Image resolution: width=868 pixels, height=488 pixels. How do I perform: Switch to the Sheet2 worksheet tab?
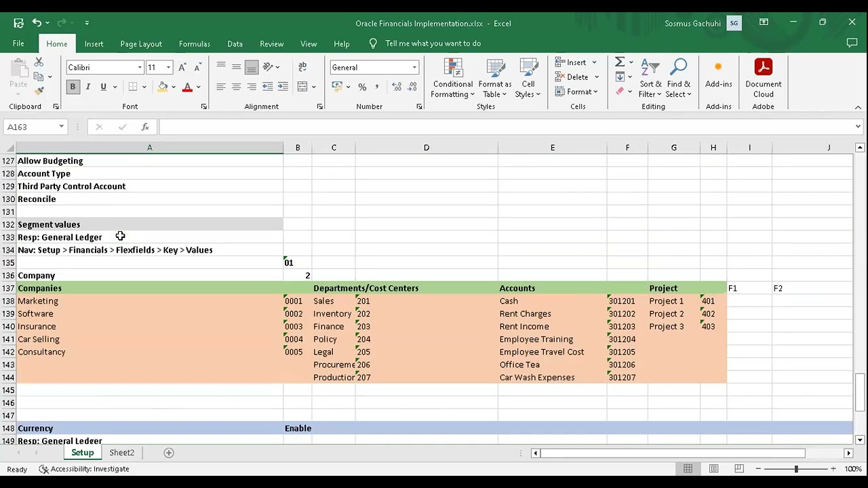tap(122, 453)
